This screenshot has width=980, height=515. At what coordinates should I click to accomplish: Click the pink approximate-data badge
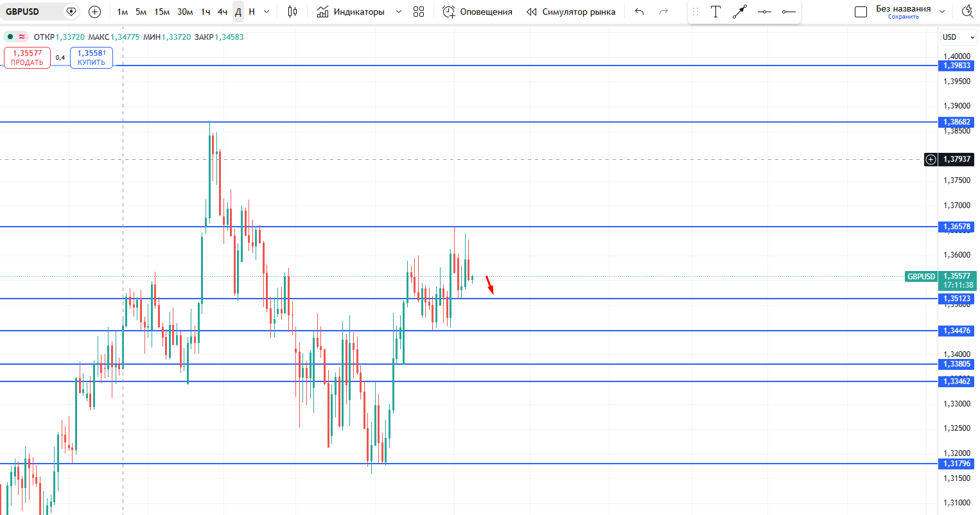(x=22, y=37)
